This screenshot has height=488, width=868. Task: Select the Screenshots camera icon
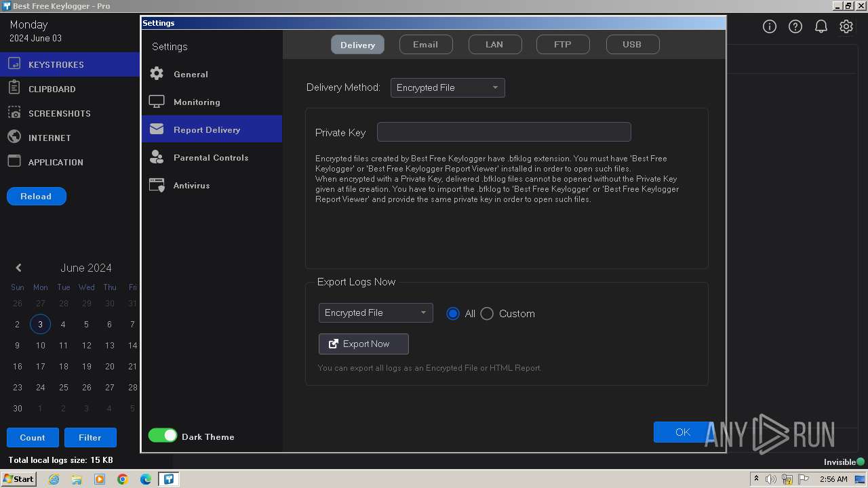click(x=14, y=113)
